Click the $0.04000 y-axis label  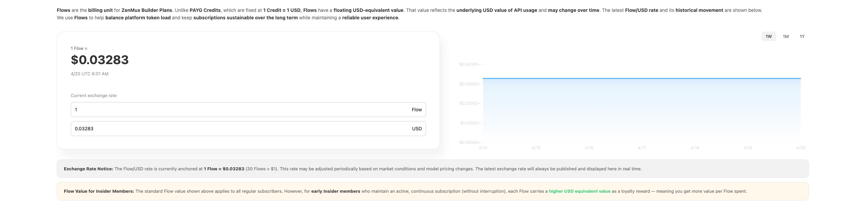pyautogui.click(x=468, y=64)
